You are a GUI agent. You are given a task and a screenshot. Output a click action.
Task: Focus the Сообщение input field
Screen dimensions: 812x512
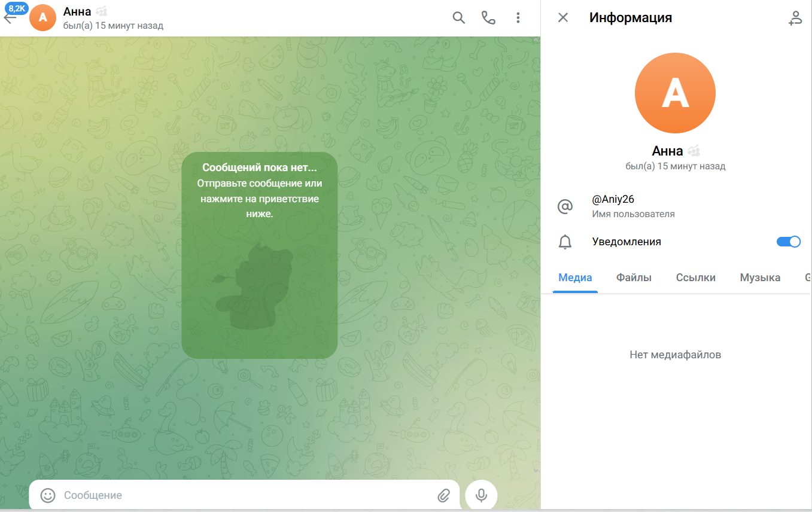[245, 495]
